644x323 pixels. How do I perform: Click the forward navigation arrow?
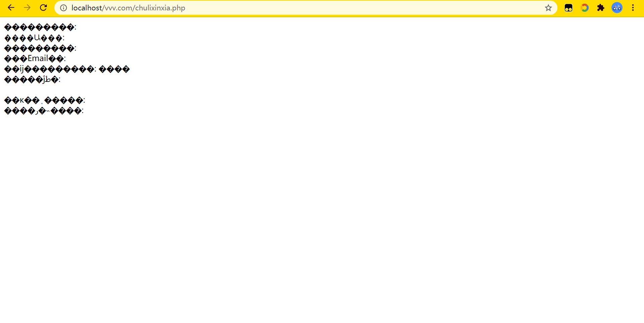27,8
